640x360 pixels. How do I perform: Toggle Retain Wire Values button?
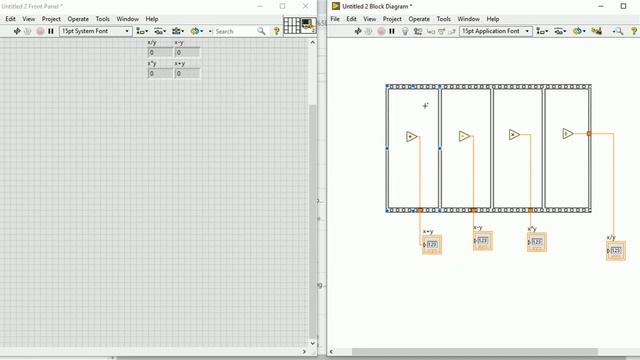[418, 31]
